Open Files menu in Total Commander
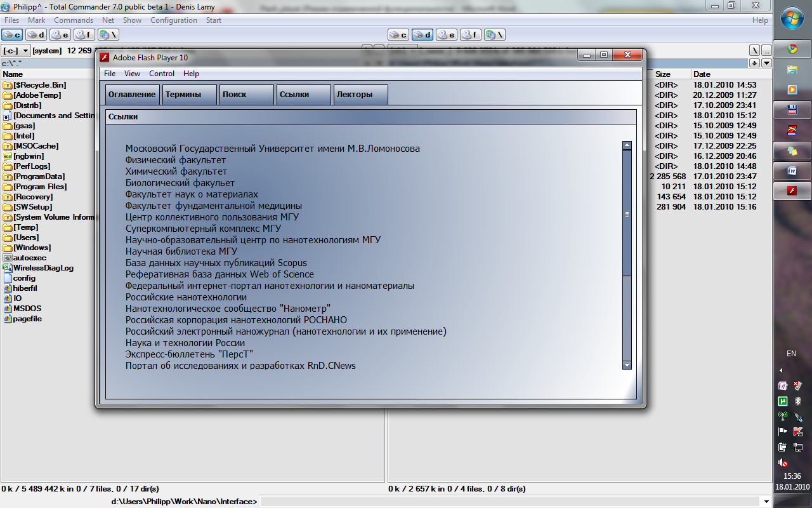Image resolution: width=812 pixels, height=508 pixels. (11, 20)
